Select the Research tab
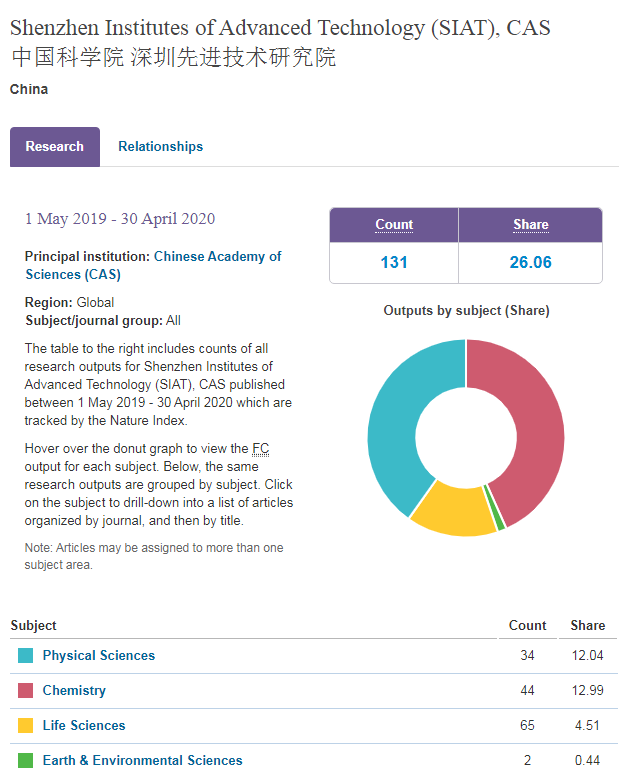 (55, 147)
